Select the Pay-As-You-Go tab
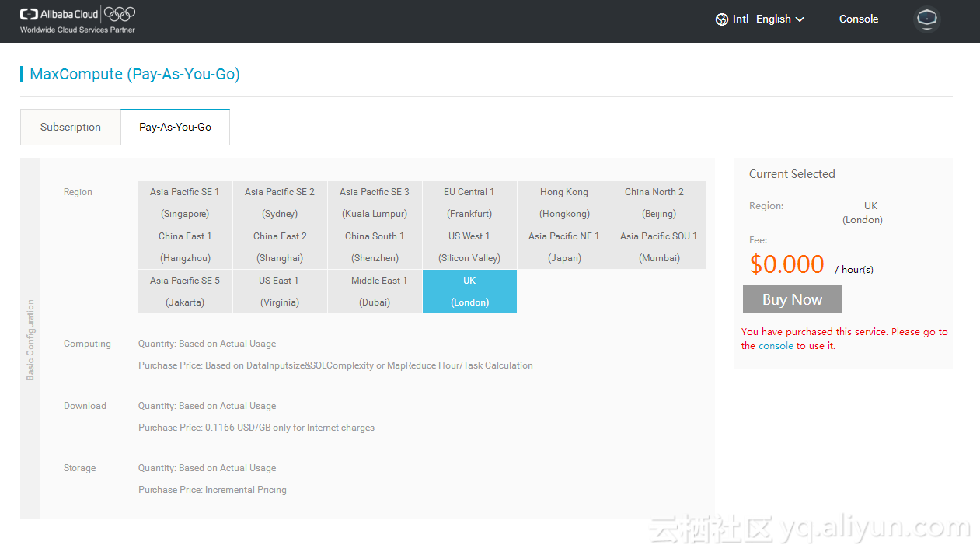The width and height of the screenshot is (980, 552). pyautogui.click(x=176, y=127)
